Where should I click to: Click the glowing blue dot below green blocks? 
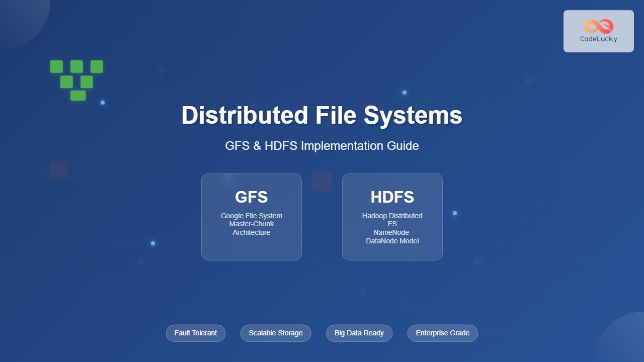(103, 103)
